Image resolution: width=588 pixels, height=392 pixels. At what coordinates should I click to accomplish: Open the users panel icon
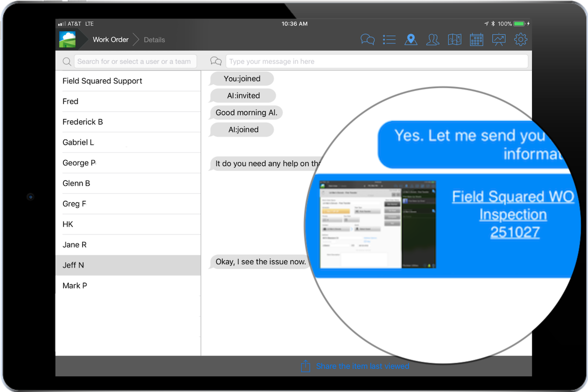(433, 39)
